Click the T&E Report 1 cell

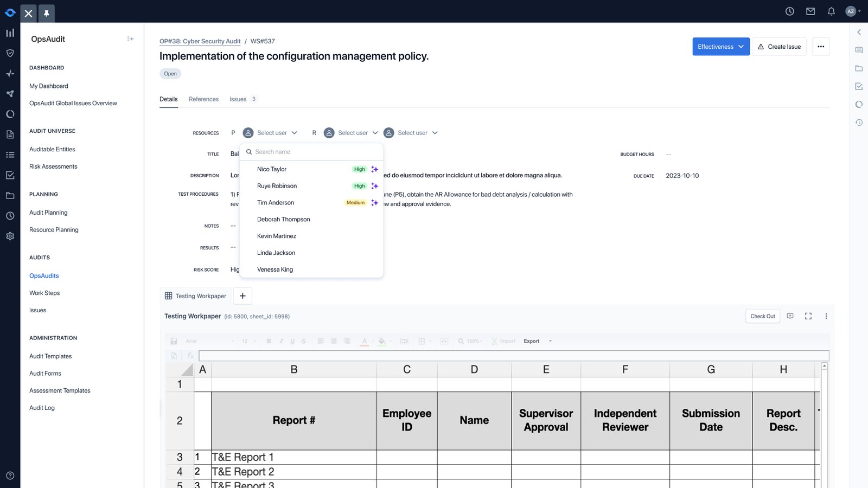(293, 457)
